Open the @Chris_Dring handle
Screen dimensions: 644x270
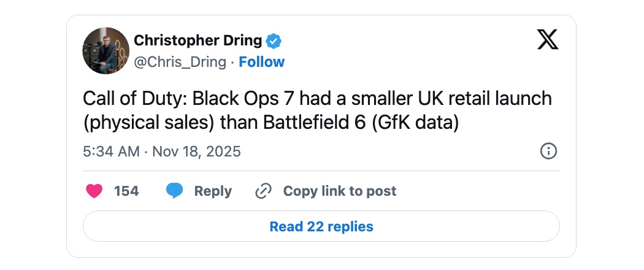click(x=180, y=62)
